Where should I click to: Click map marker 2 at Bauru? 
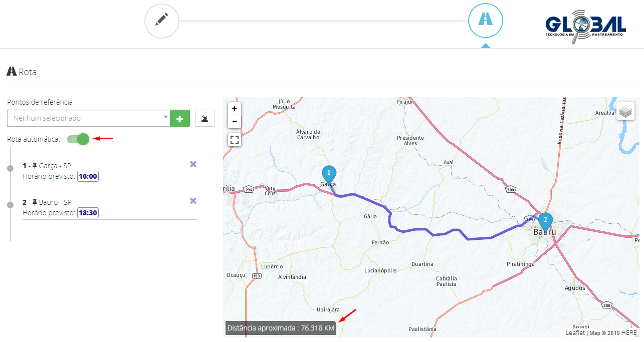(545, 220)
